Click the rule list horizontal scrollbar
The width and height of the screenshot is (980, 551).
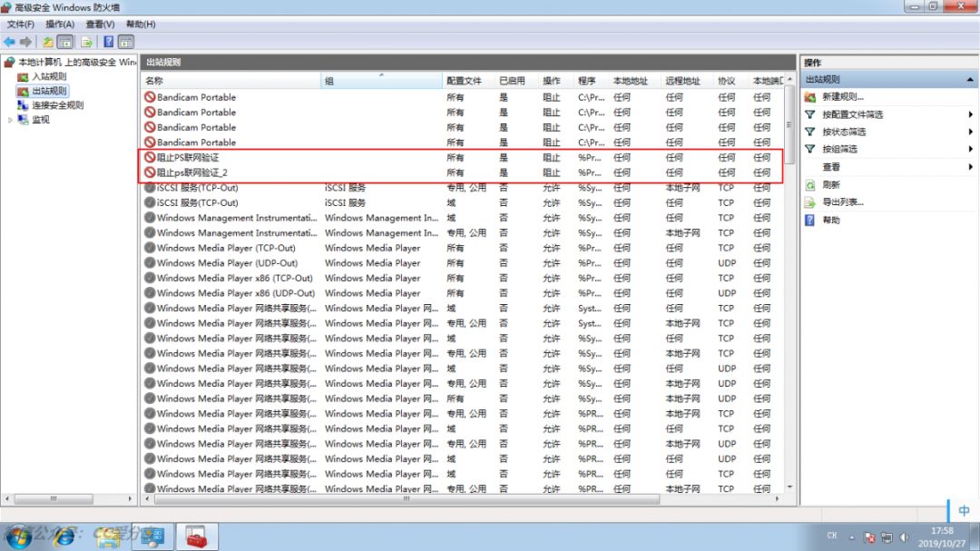click(407, 498)
